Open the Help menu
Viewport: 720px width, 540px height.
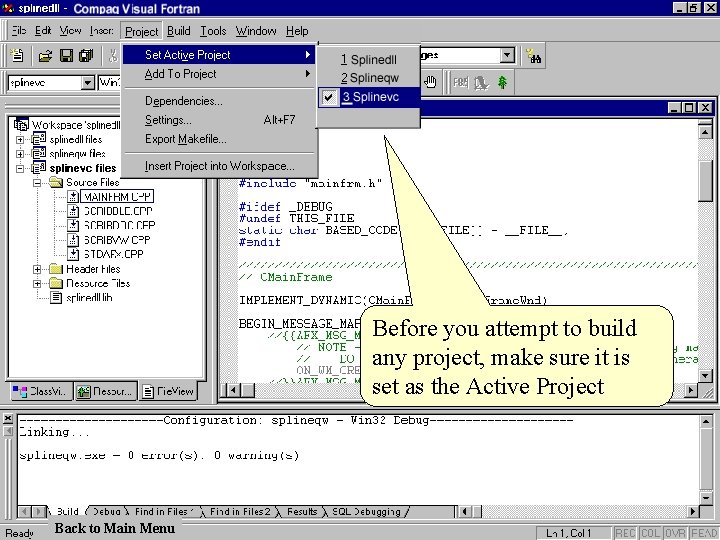297,31
